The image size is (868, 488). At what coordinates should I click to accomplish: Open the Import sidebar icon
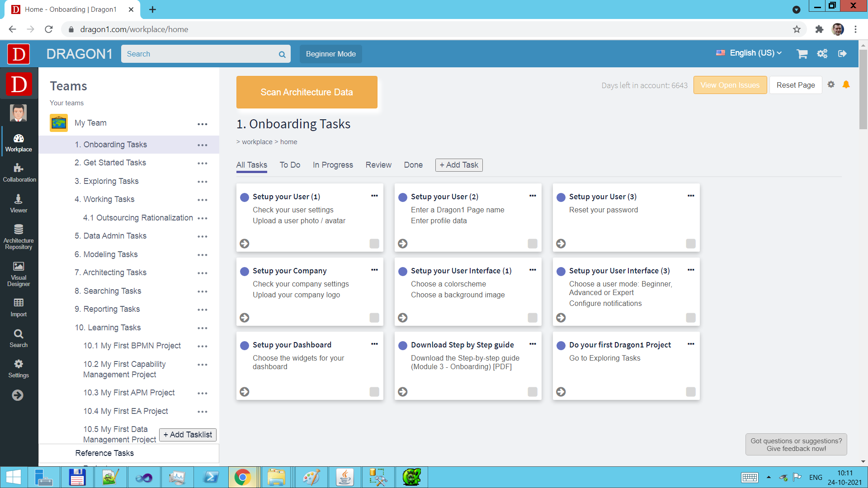(19, 308)
